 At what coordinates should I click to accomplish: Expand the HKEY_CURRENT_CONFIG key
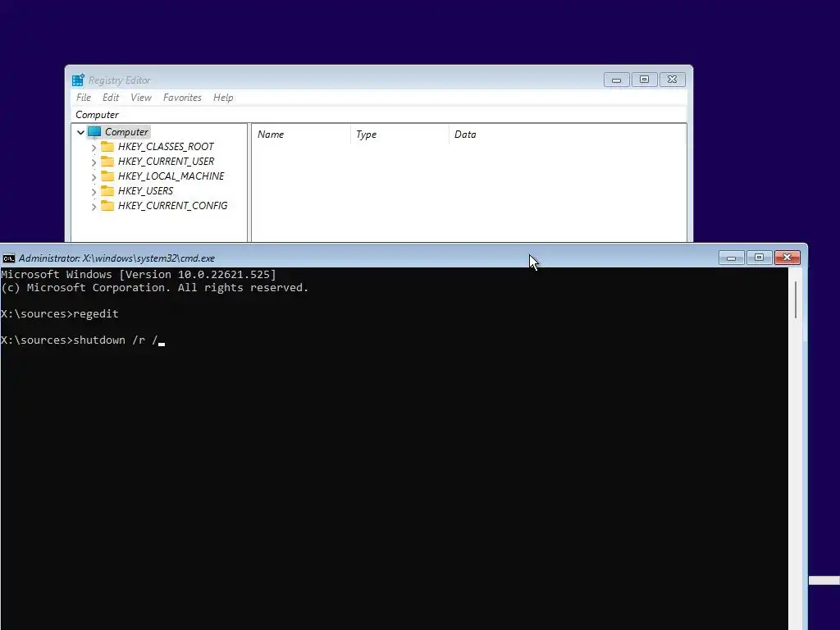pyautogui.click(x=94, y=206)
